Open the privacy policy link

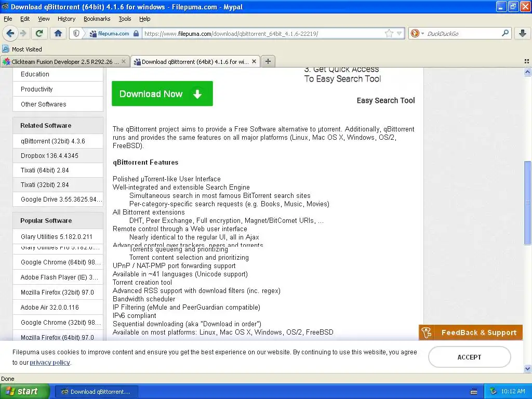coord(50,362)
